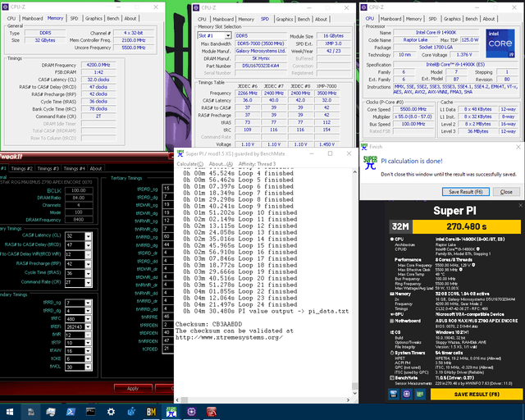Image resolution: width=525 pixels, height=420 pixels.
Task: Select Timings #4 tab in TweakIt
Action: tap(75, 168)
